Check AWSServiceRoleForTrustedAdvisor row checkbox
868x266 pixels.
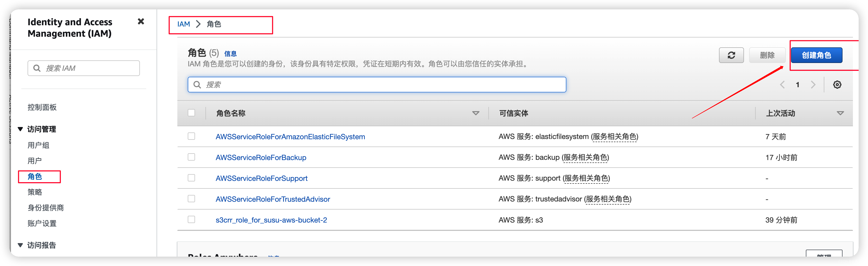pyautogui.click(x=191, y=199)
